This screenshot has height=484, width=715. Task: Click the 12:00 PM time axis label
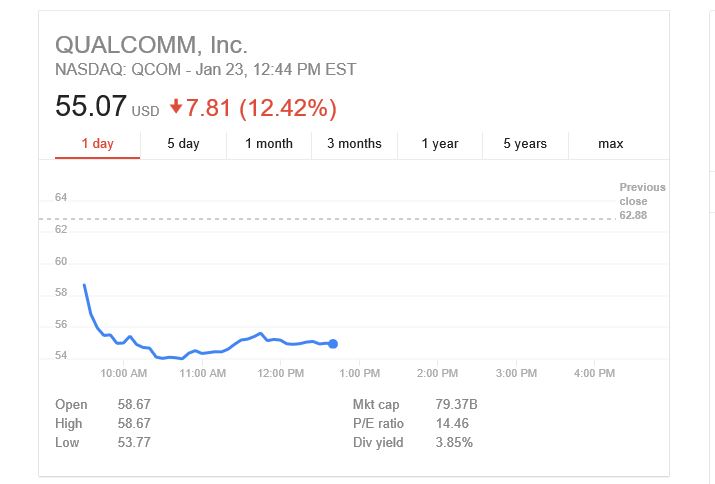(281, 373)
